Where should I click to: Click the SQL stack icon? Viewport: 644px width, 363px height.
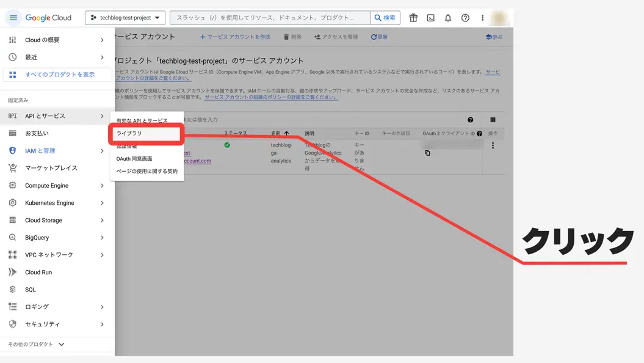(x=13, y=290)
